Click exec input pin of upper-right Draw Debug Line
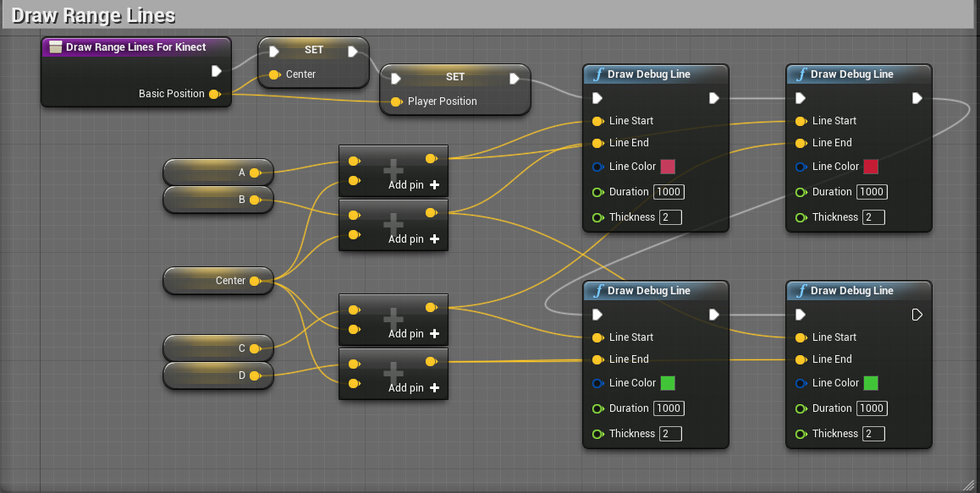The height and width of the screenshot is (493, 980). click(801, 98)
